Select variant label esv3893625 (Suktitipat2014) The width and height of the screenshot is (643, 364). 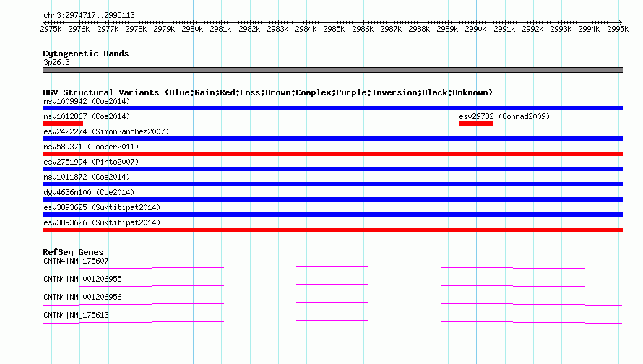(102, 207)
